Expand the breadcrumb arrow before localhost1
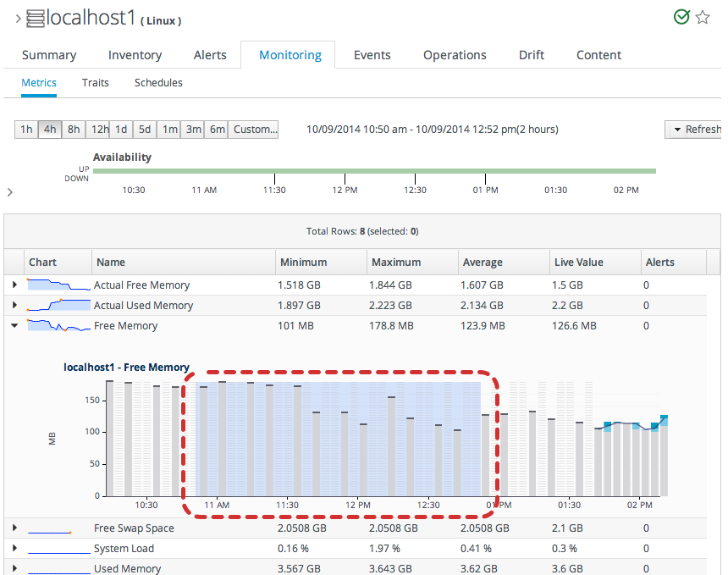 tap(18, 19)
